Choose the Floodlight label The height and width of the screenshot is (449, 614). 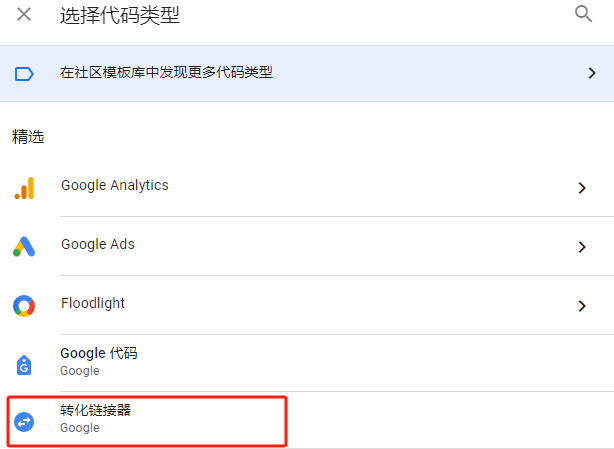[93, 303]
